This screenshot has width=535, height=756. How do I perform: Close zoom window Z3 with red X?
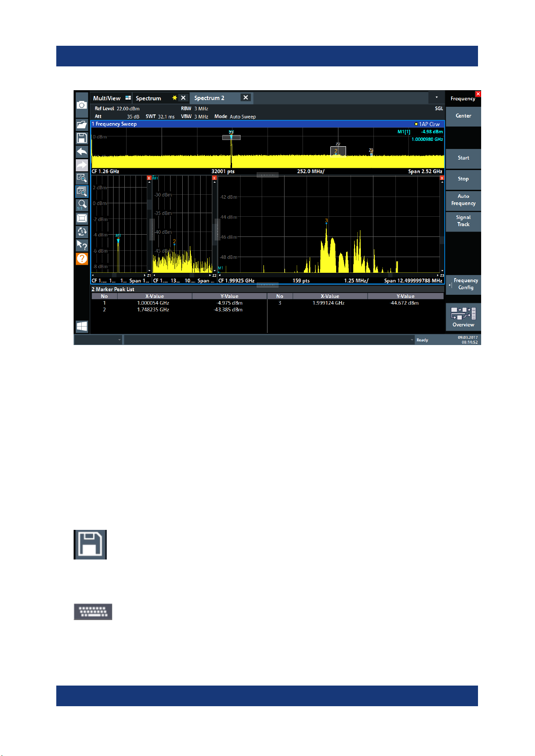point(442,178)
